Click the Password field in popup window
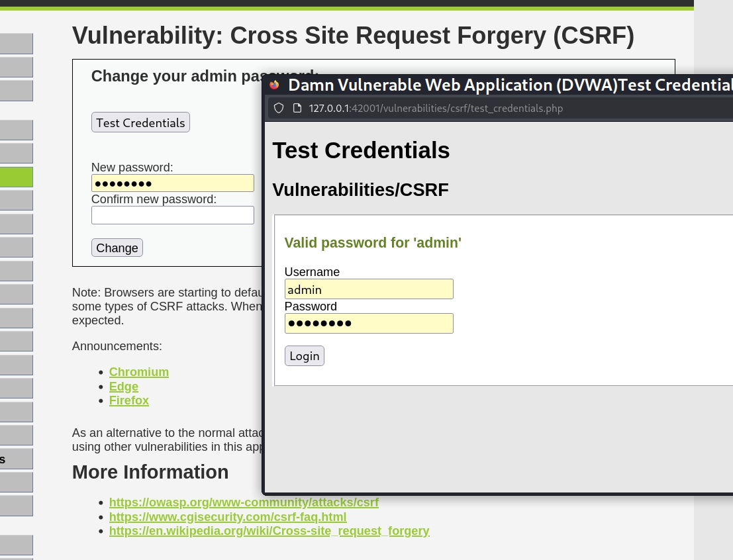 coord(369,324)
